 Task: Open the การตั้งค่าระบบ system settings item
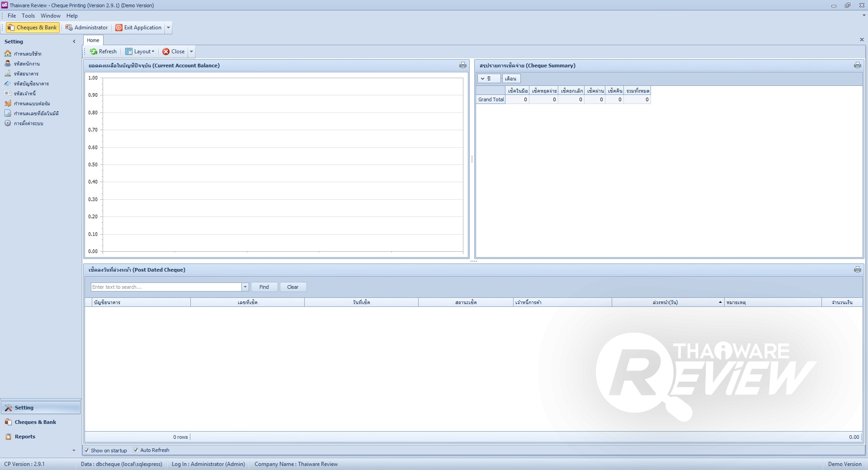click(24, 123)
